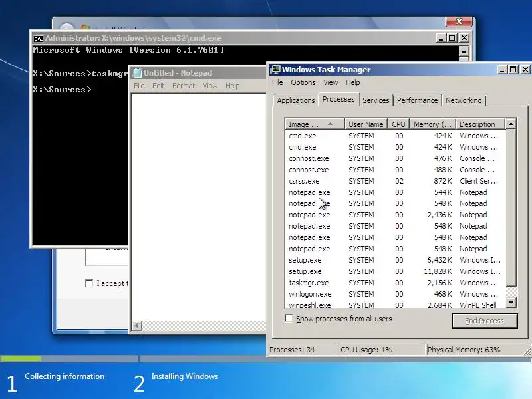The height and width of the screenshot is (399, 532).
Task: Click Installing Windows step label
Action: pyautogui.click(x=185, y=376)
